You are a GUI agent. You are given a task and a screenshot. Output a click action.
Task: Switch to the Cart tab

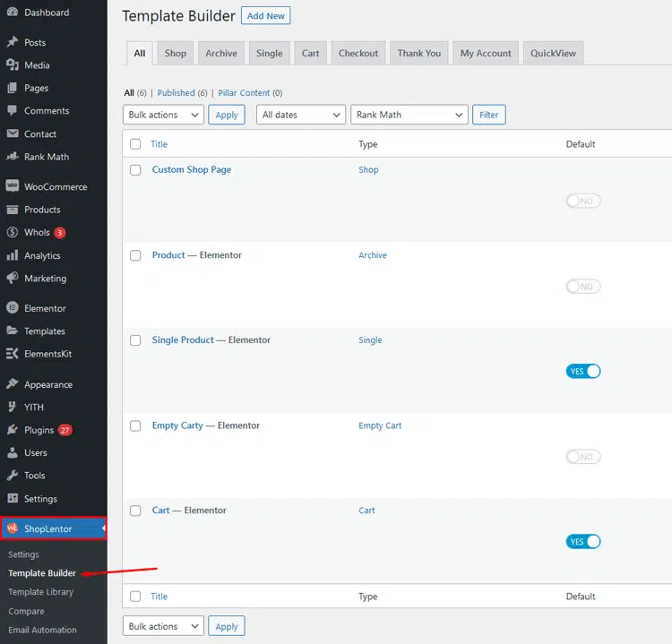point(310,53)
